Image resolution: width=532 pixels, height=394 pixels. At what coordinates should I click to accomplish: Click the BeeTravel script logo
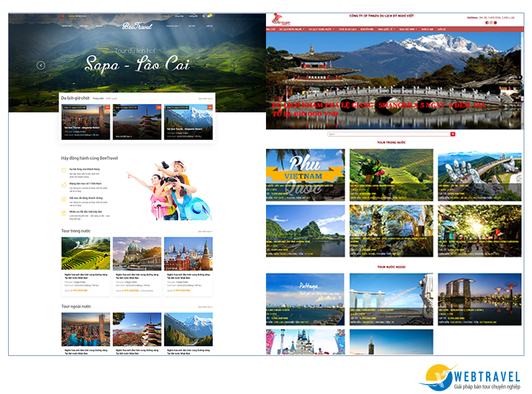[x=137, y=26]
